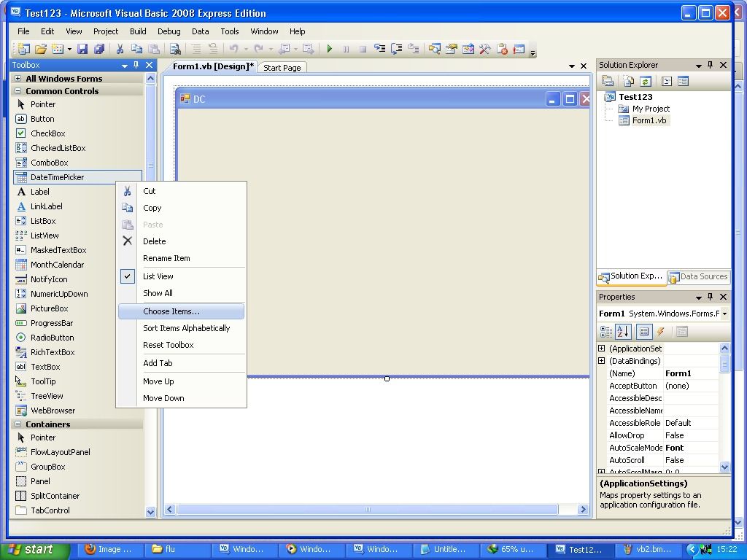Click the Open File folder icon
Image resolution: width=747 pixels, height=560 pixels.
[41, 49]
